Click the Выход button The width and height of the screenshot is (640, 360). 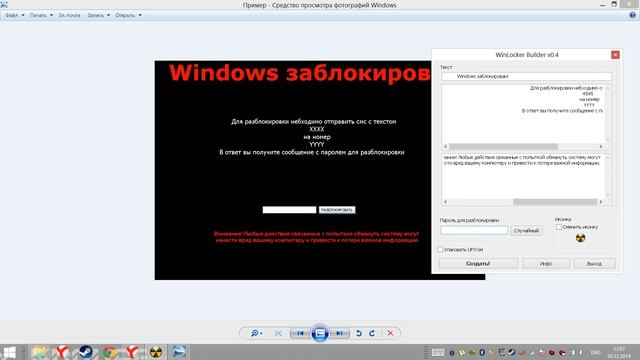594,264
